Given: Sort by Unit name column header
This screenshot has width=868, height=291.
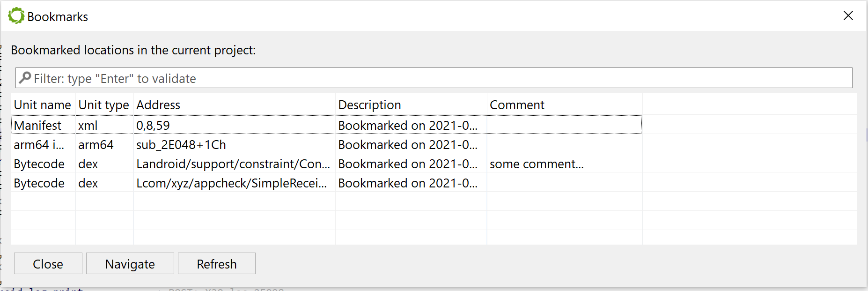Looking at the screenshot, I should (x=43, y=105).
